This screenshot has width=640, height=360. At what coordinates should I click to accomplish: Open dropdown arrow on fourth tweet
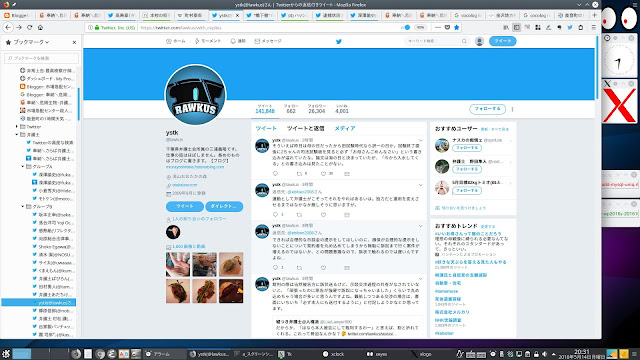[x=420, y=279]
